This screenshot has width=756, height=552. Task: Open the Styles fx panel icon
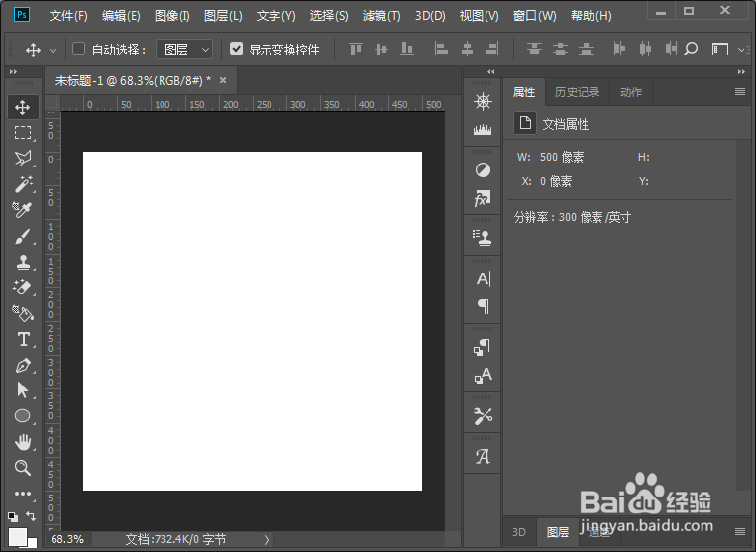[483, 198]
